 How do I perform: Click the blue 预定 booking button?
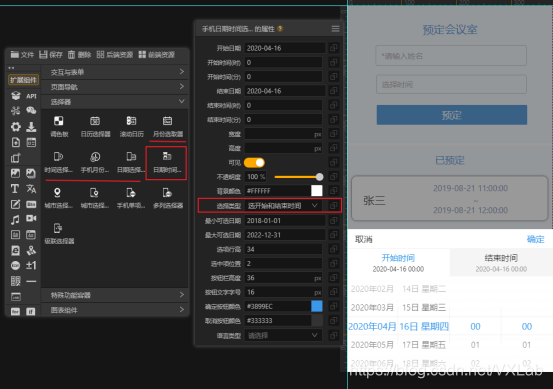[x=451, y=115]
